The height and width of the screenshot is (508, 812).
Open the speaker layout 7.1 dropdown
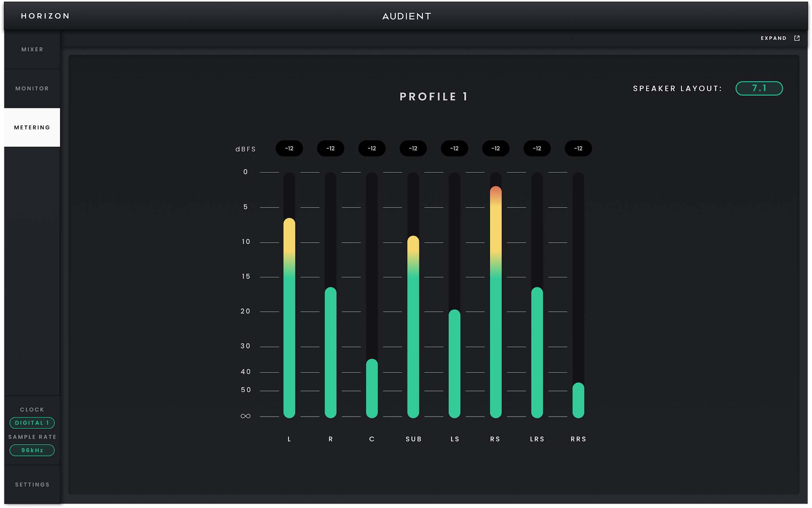click(759, 88)
